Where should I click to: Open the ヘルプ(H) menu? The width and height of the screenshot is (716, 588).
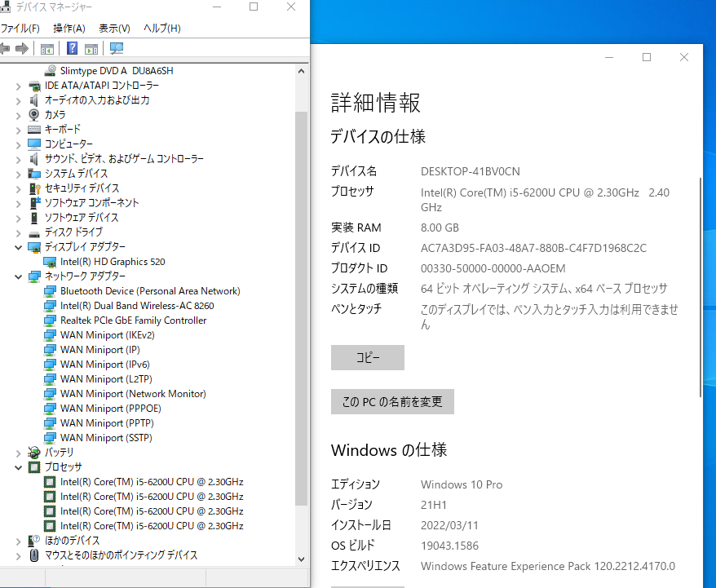pos(162,29)
